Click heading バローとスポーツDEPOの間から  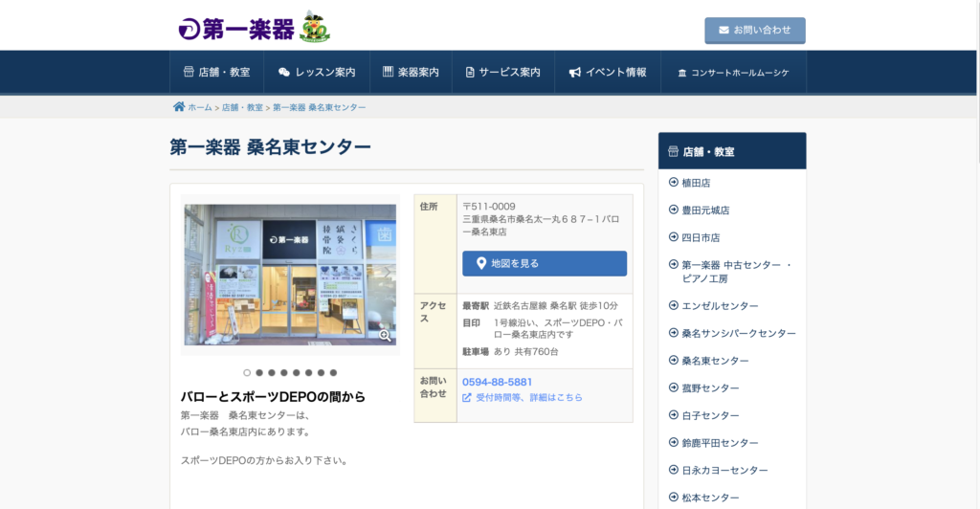273,397
